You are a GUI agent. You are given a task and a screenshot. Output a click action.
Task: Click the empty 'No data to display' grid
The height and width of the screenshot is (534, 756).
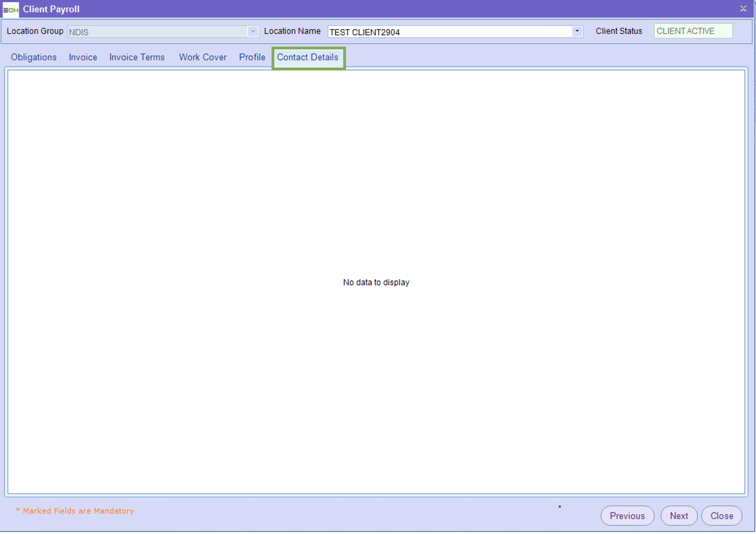pyautogui.click(x=376, y=283)
